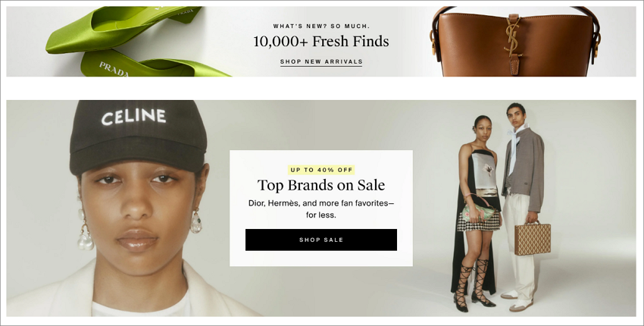The width and height of the screenshot is (644, 326).
Task: Select the 10,000+ Fresh Finds headline
Action: [321, 41]
